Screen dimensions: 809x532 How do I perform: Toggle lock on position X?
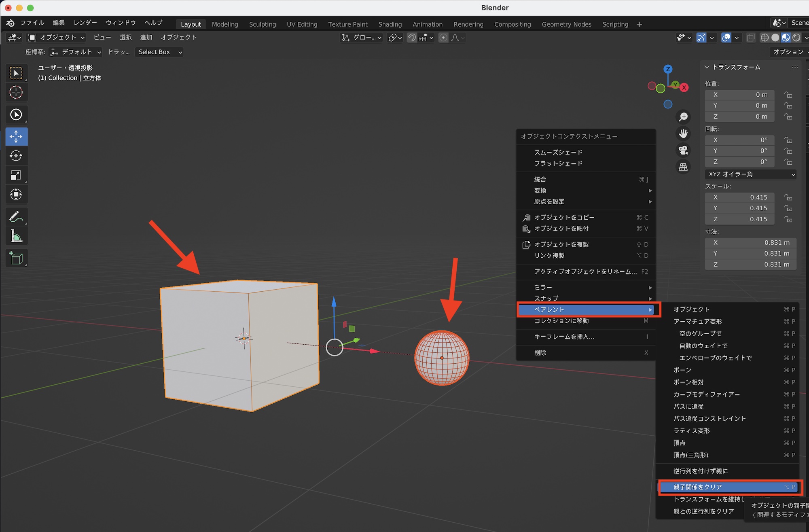point(788,95)
